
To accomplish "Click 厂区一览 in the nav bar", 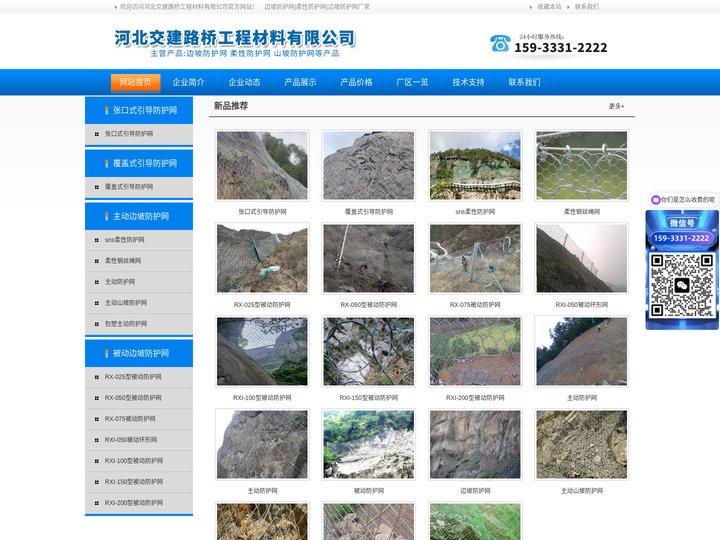I will coord(412,82).
